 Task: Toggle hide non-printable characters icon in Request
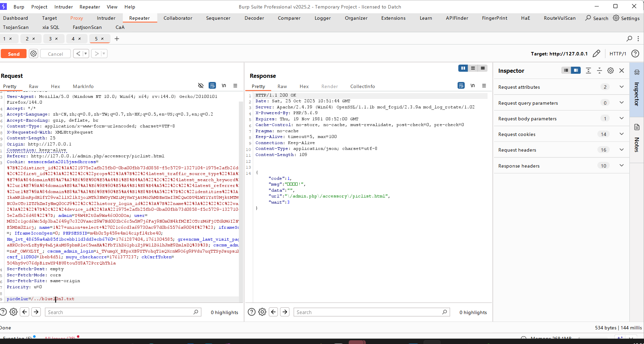pos(201,86)
